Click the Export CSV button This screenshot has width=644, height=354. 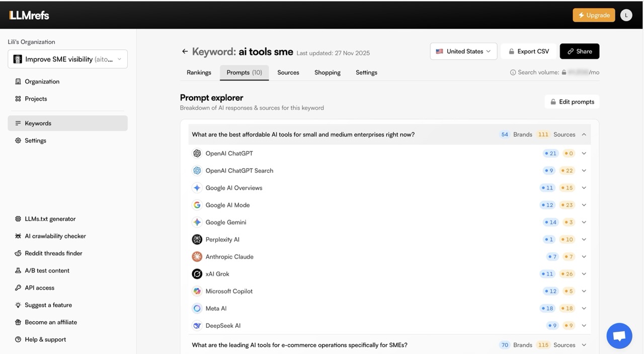pyautogui.click(x=528, y=51)
